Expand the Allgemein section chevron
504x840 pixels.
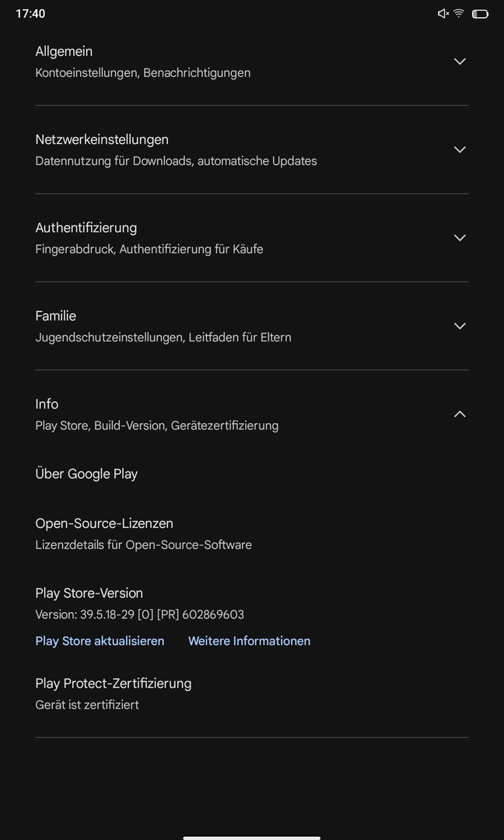pyautogui.click(x=460, y=61)
